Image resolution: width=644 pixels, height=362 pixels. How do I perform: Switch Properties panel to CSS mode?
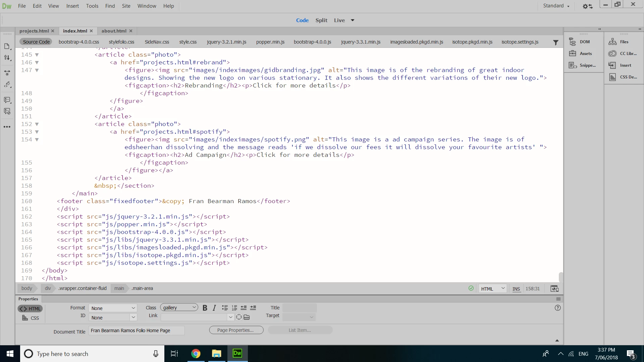pyautogui.click(x=30, y=318)
